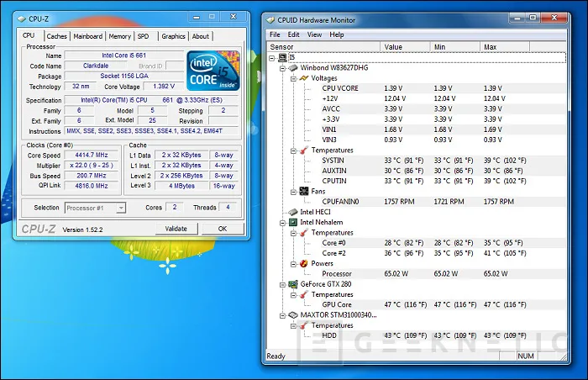Click the Instructions field listing MMX, SSE
Screen dimensions: 588x380
[151, 131]
